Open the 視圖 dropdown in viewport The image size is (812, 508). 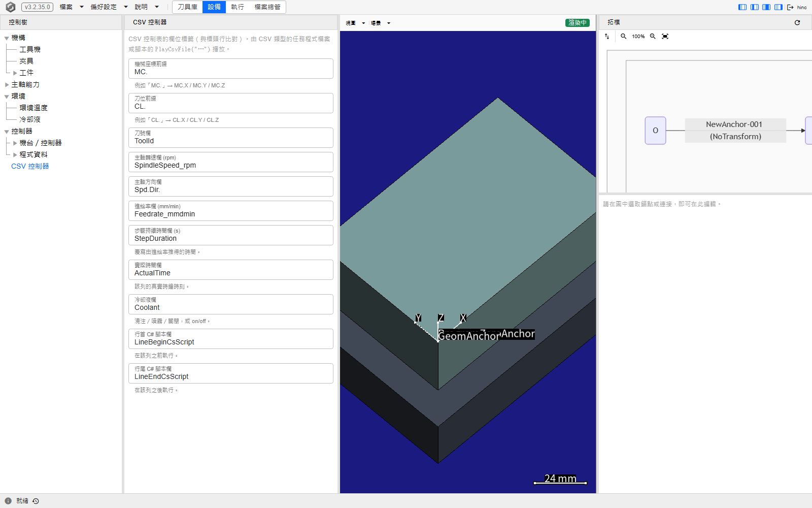355,23
